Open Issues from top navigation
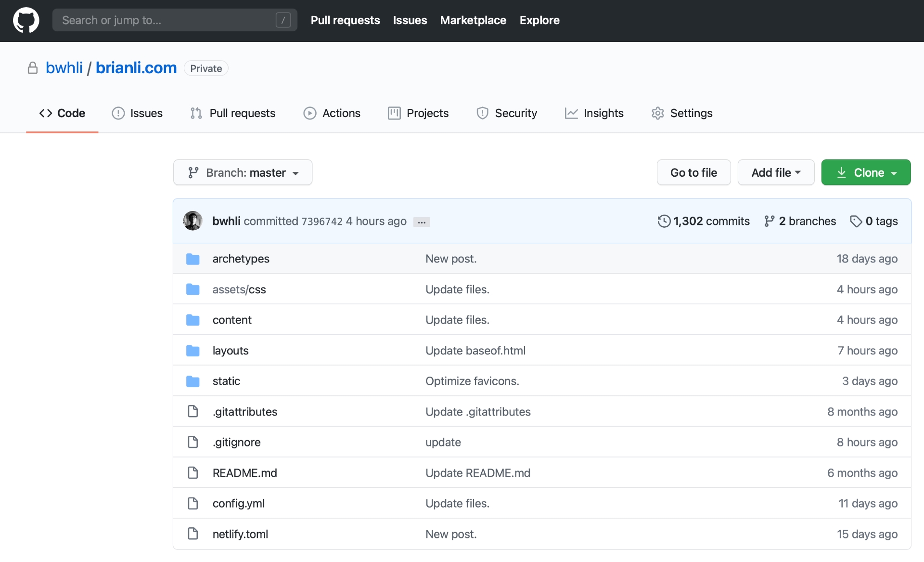 pyautogui.click(x=410, y=19)
